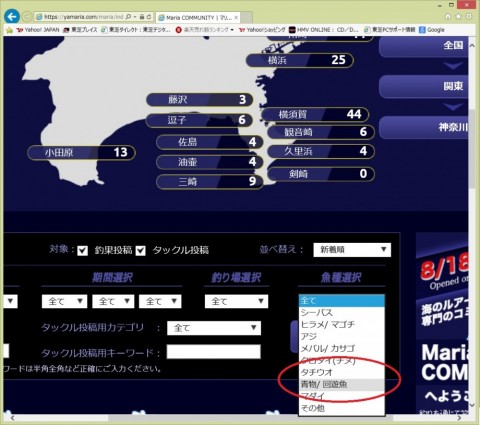The width and height of the screenshot is (480, 425).
Task: Select the 藤沢 map location button
Action: click(199, 99)
